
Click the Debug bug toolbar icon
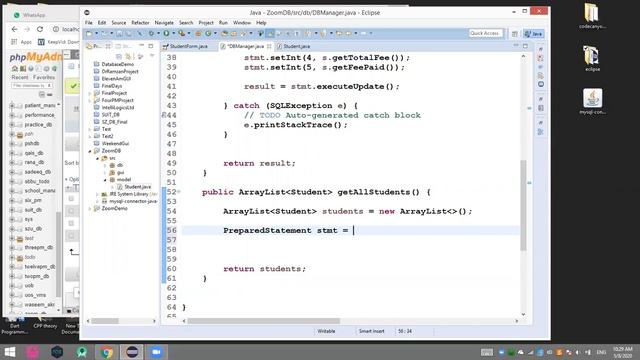click(x=151, y=33)
